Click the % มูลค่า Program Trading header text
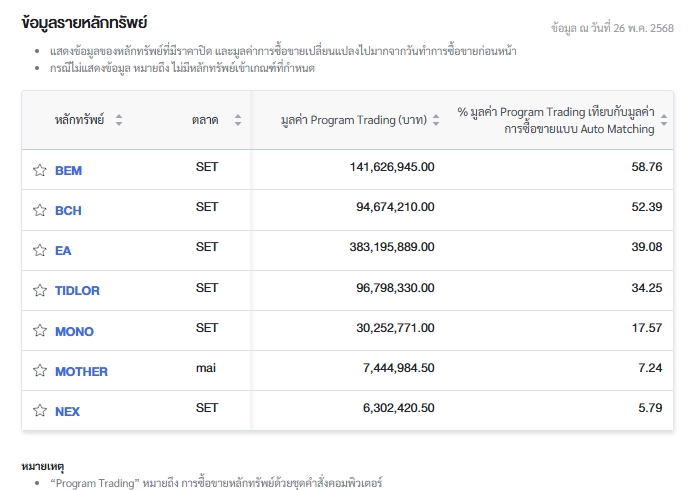Screen dimensions: 696x490 click(556, 120)
